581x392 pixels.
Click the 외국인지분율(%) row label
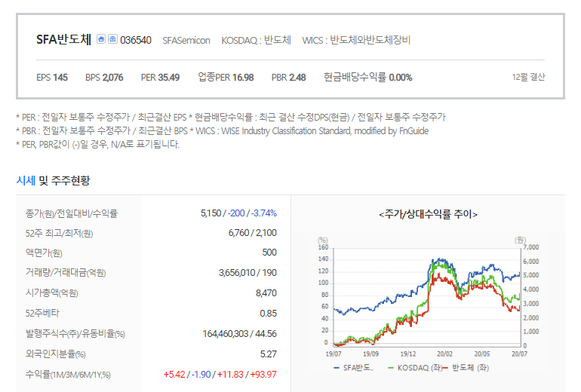tap(56, 354)
